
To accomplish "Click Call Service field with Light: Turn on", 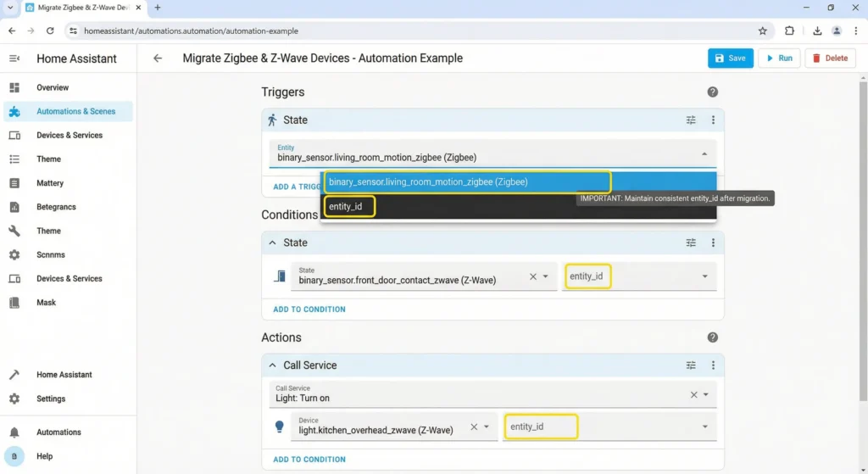I will [x=492, y=394].
